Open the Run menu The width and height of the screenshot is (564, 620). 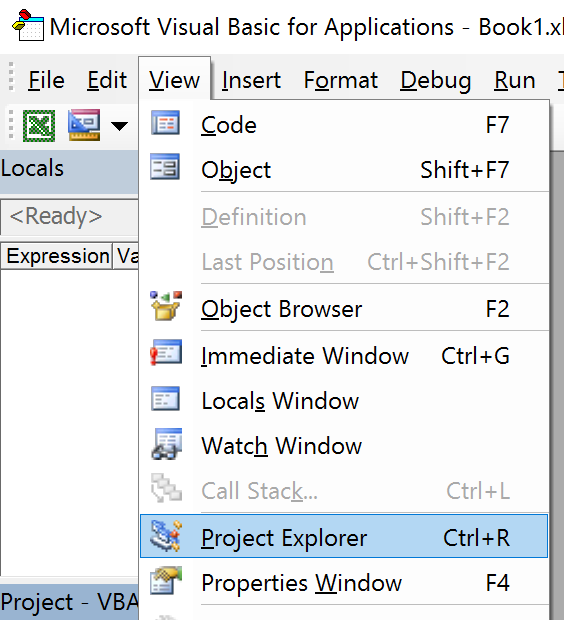[x=515, y=80]
